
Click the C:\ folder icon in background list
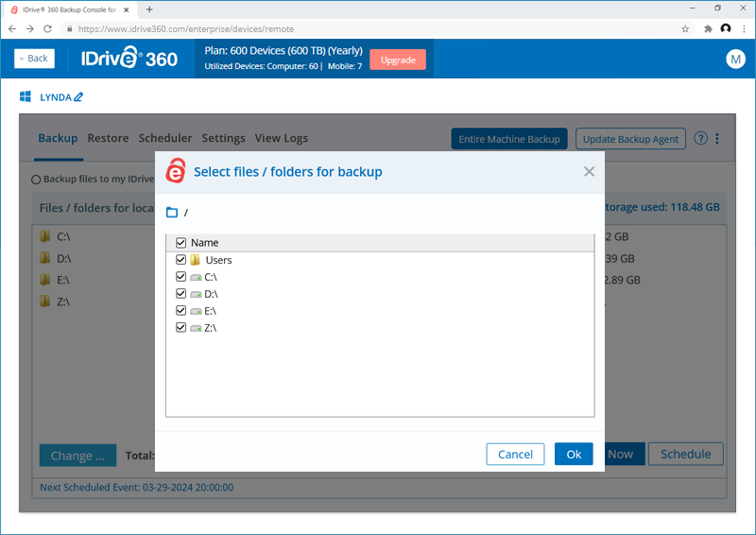[x=44, y=236]
